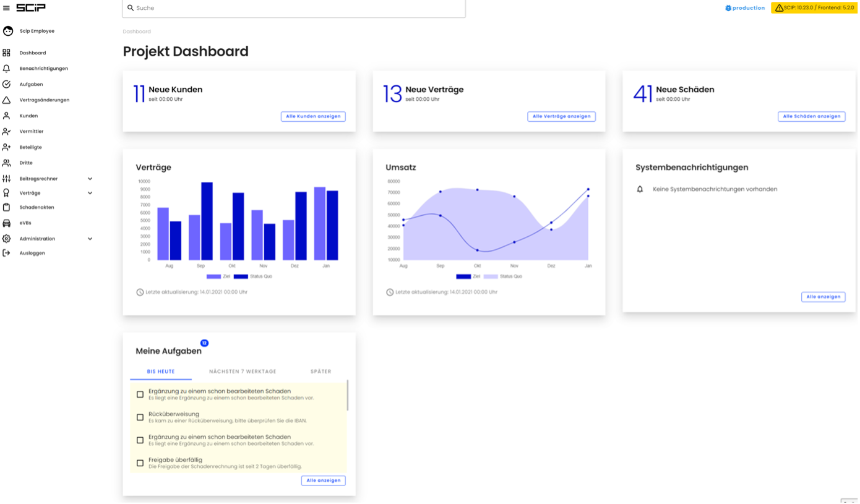The height and width of the screenshot is (504, 860).
Task: Click Alle Kunden anzeigen button
Action: tap(313, 116)
